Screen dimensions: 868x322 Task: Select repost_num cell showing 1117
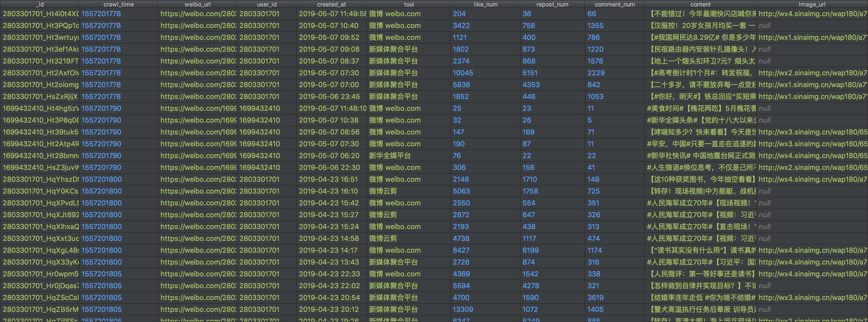pos(553,238)
